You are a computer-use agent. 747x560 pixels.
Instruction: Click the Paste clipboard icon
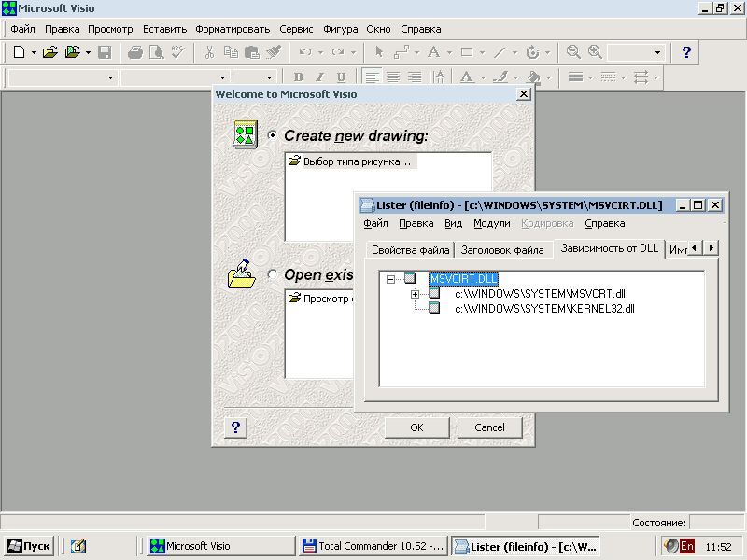pos(251,52)
